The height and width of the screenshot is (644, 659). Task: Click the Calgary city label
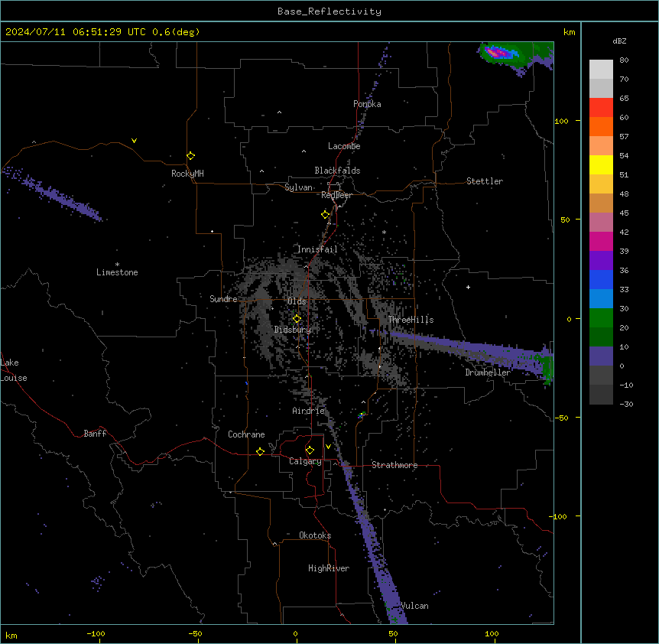pyautogui.click(x=305, y=461)
